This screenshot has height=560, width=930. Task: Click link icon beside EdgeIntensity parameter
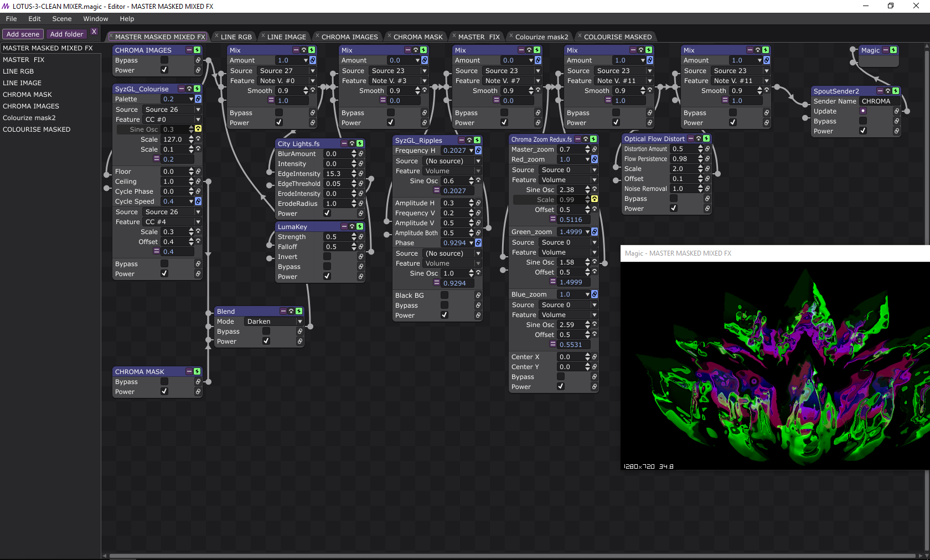click(x=361, y=174)
